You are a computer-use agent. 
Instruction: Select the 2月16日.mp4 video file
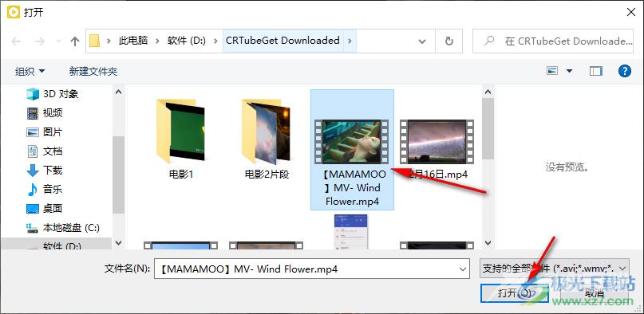[437, 150]
